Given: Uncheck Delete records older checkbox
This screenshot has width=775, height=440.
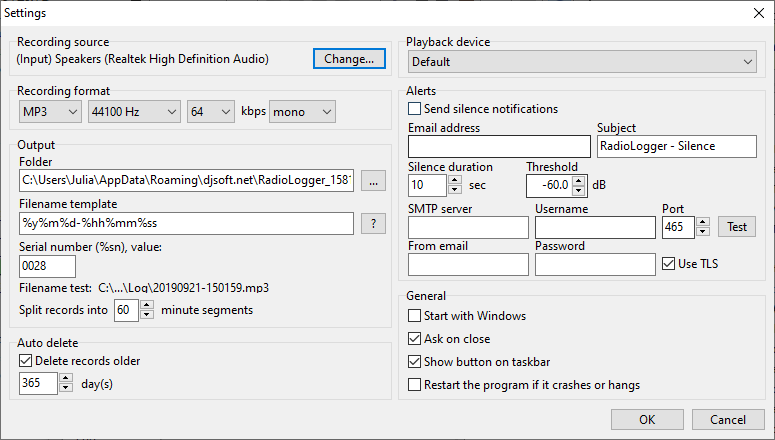Looking at the screenshot, I should point(26,361).
